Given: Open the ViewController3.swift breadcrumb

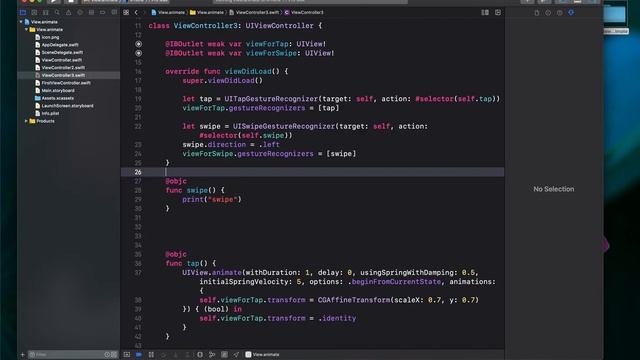Looking at the screenshot, I should tap(254, 13).
